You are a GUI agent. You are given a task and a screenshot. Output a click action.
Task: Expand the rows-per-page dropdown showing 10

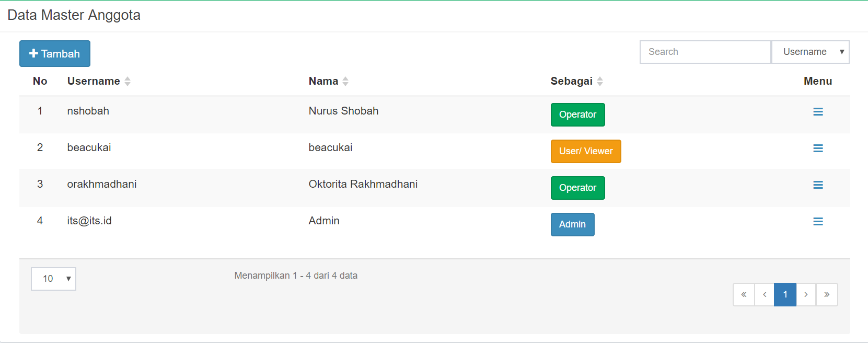pyautogui.click(x=53, y=279)
